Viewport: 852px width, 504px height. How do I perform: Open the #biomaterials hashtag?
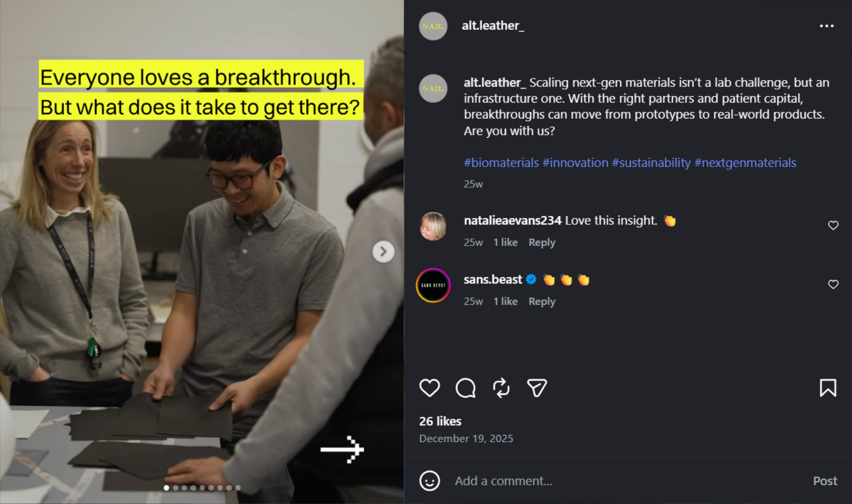[x=501, y=162]
